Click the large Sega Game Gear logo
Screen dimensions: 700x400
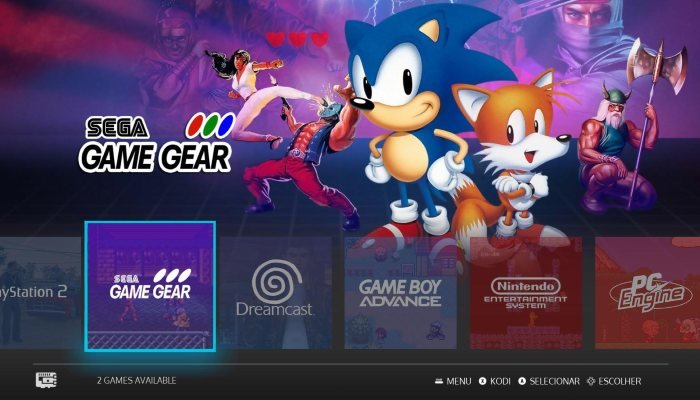(x=156, y=143)
